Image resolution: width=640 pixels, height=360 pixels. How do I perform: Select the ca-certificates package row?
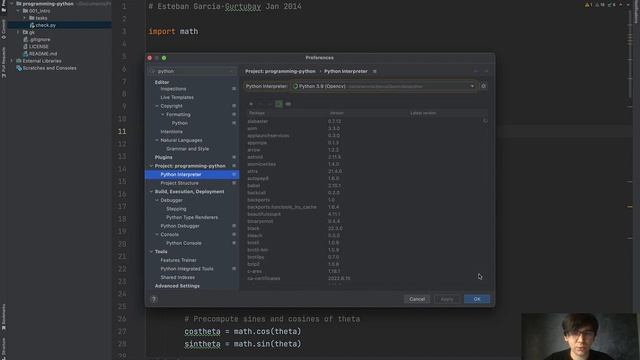365,278
